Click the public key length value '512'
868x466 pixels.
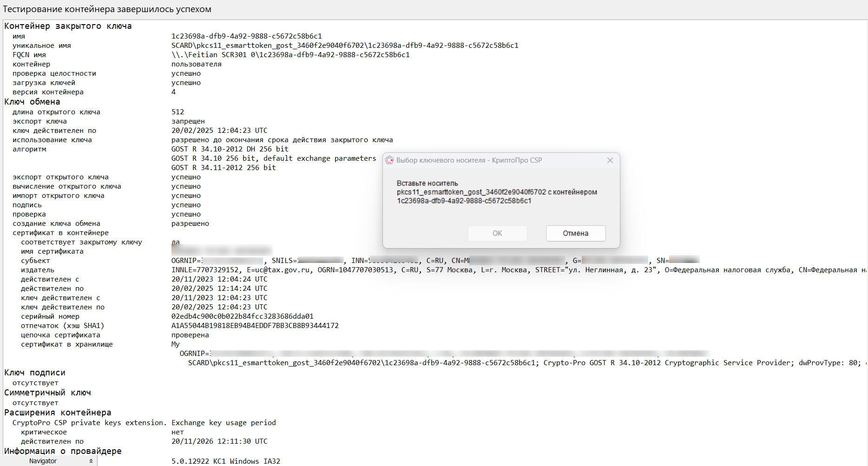[178, 112]
